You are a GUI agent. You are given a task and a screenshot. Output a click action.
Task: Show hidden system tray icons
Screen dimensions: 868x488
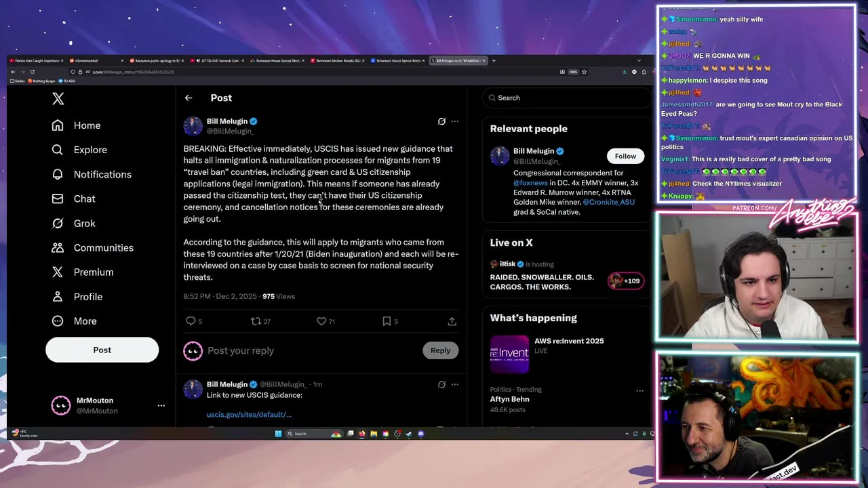tap(627, 434)
